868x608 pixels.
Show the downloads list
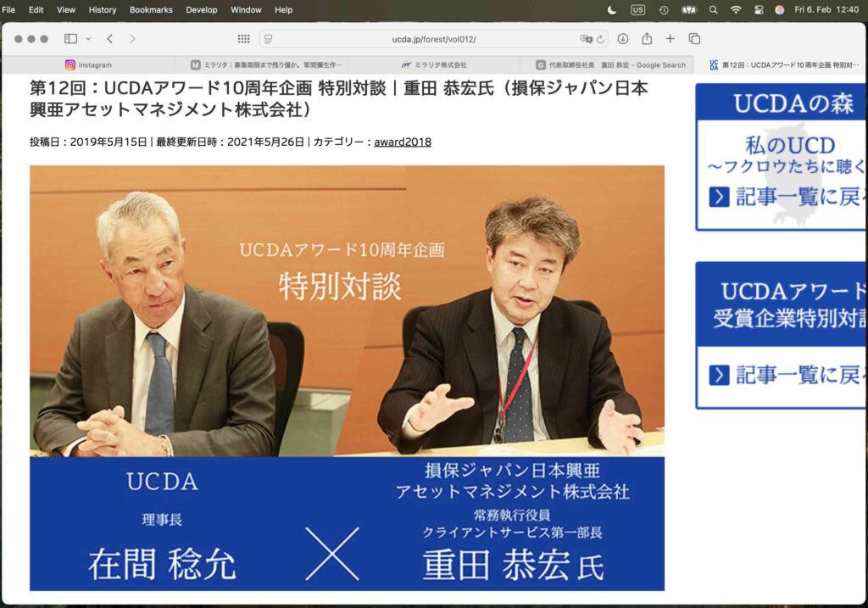[x=623, y=39]
